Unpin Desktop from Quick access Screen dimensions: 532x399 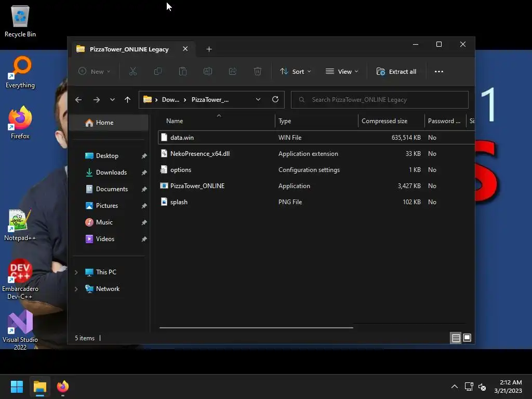pos(144,156)
